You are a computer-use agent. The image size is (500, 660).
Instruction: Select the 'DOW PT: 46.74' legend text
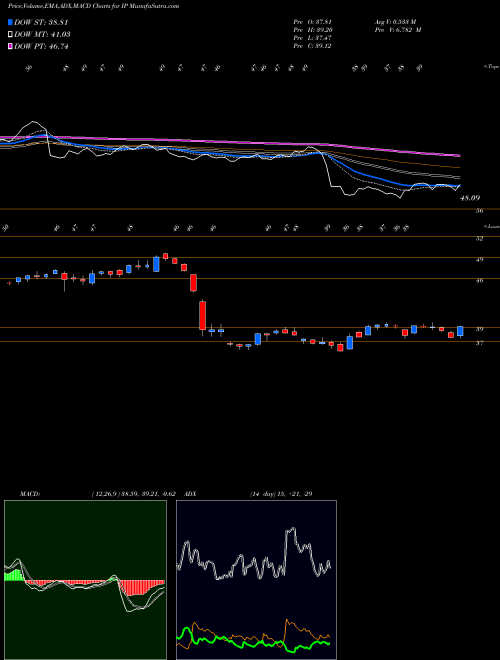[41, 46]
